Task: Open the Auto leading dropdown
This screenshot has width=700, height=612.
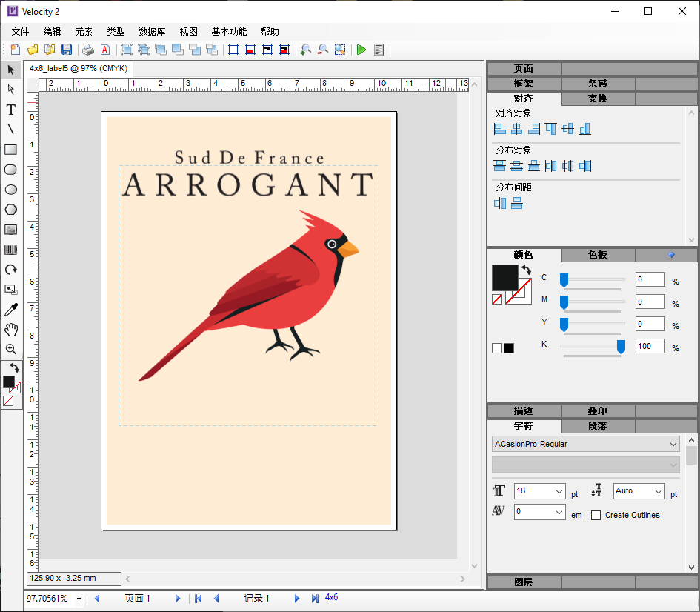Action: (x=658, y=491)
